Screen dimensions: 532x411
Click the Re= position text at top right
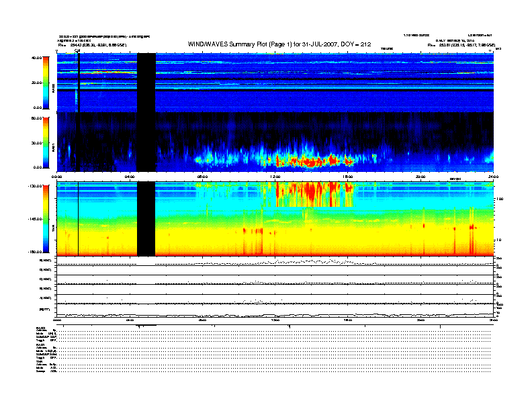461,45
